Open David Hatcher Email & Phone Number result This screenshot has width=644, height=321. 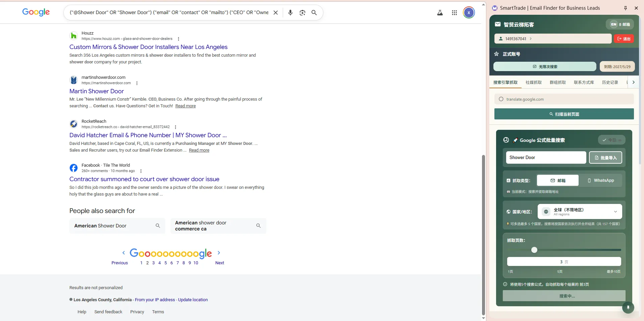[x=148, y=135]
